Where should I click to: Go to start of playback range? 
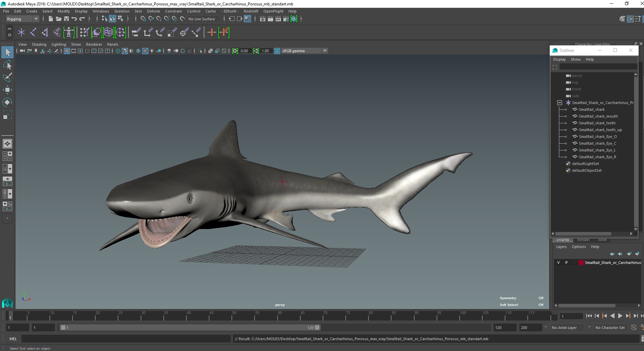coord(589,316)
